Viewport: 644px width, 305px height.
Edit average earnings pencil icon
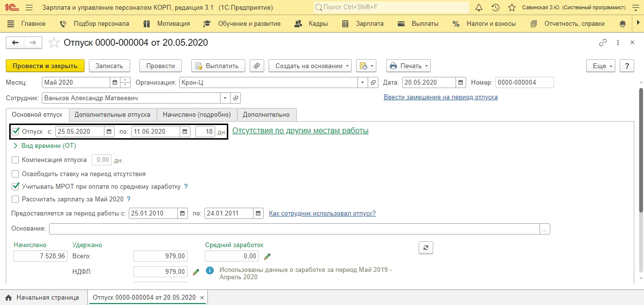pos(267,256)
